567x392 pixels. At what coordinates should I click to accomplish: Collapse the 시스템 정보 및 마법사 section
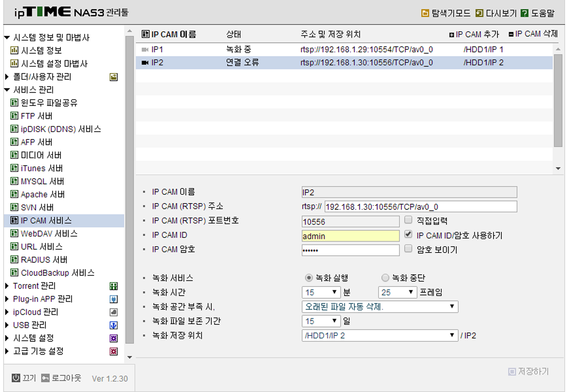tap(7, 38)
